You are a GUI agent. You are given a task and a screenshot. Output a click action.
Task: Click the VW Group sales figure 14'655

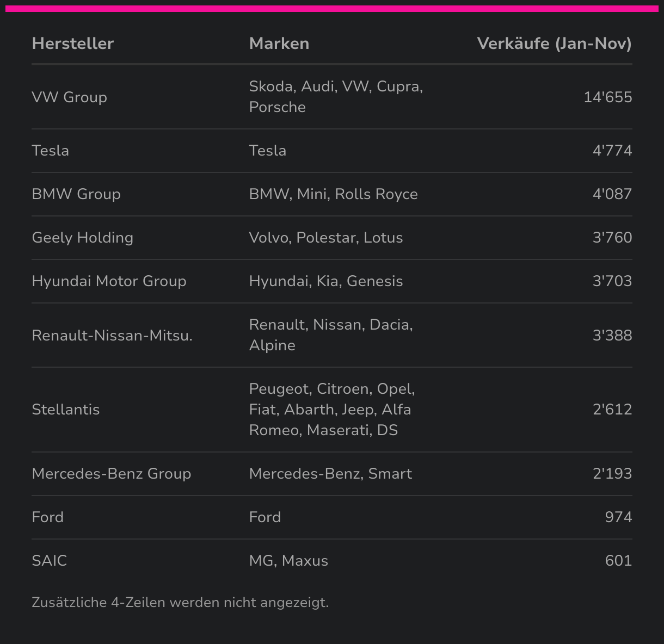click(607, 97)
